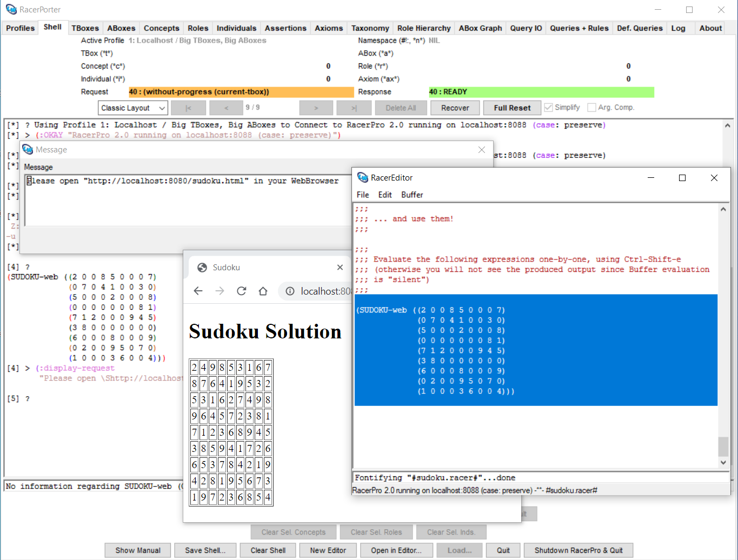Switch to the Query IO tab
The height and width of the screenshot is (560, 738).
[x=526, y=28]
